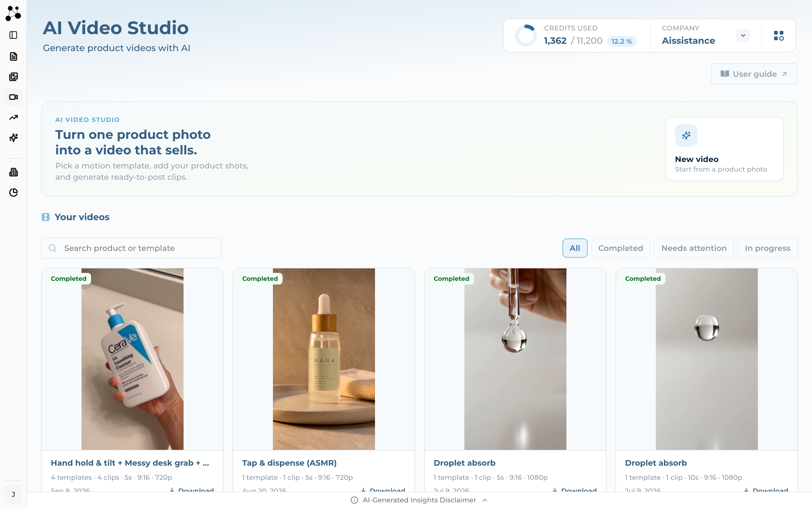Image resolution: width=812 pixels, height=508 pixels.
Task: Click the app logo in the sidebar
Action: [14, 14]
